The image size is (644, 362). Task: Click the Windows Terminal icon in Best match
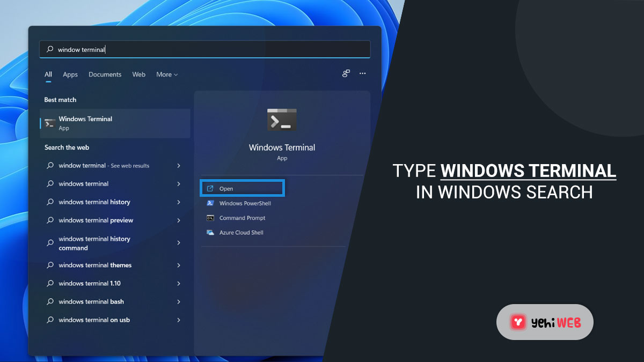[50, 123]
